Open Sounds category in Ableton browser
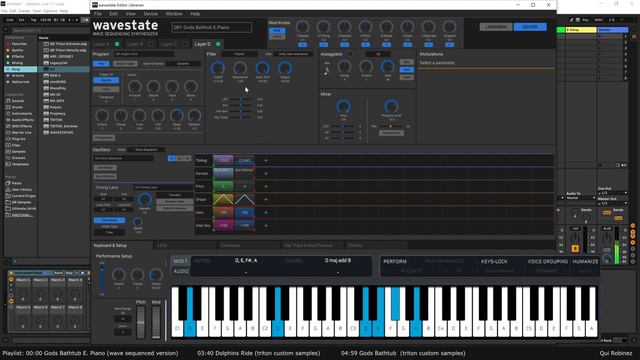The height and width of the screenshot is (360, 640). pos(18,101)
